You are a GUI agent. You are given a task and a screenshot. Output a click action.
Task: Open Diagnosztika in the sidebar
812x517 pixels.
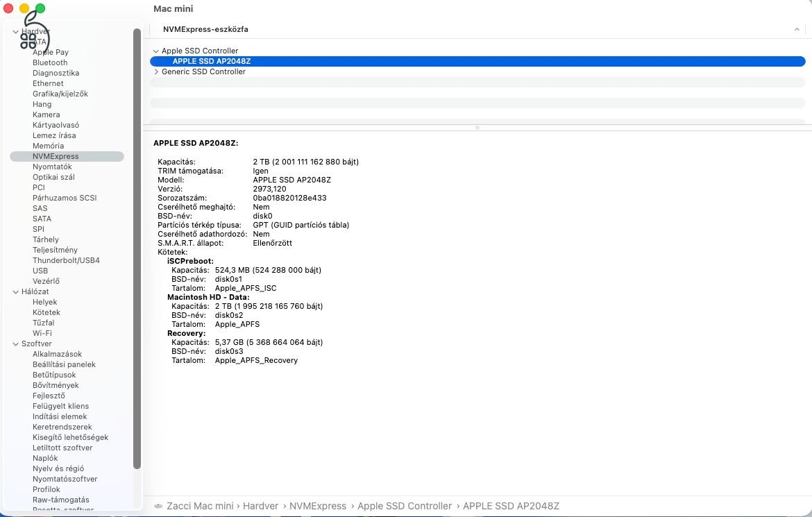tap(56, 73)
